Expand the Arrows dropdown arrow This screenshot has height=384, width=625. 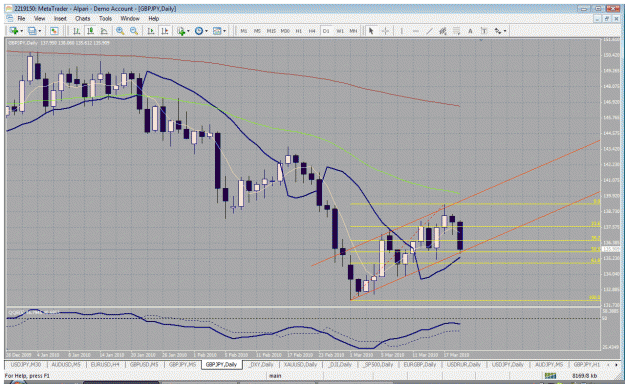pos(505,31)
